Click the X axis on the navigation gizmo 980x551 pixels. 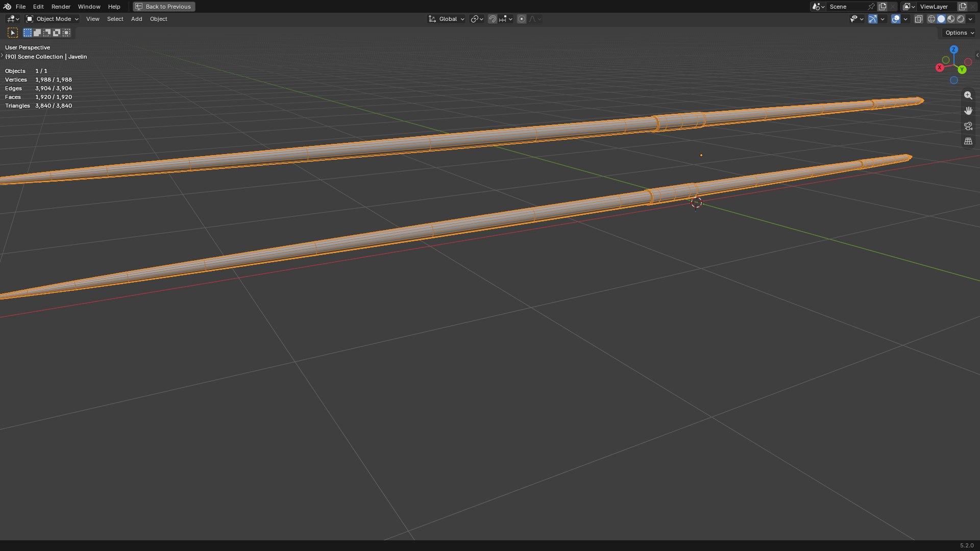click(940, 67)
